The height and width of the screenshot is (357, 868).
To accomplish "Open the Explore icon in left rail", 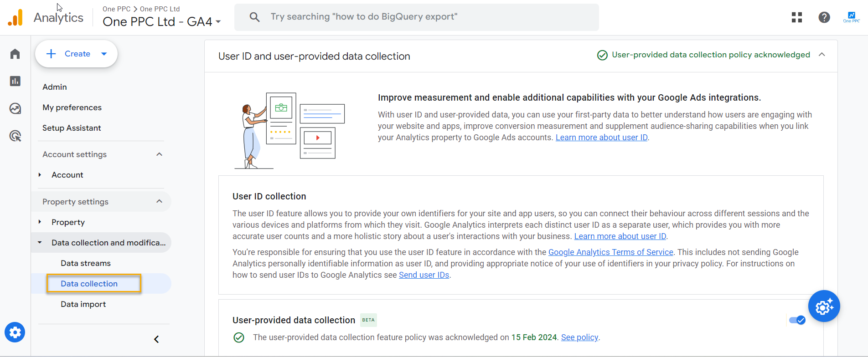I will point(15,108).
